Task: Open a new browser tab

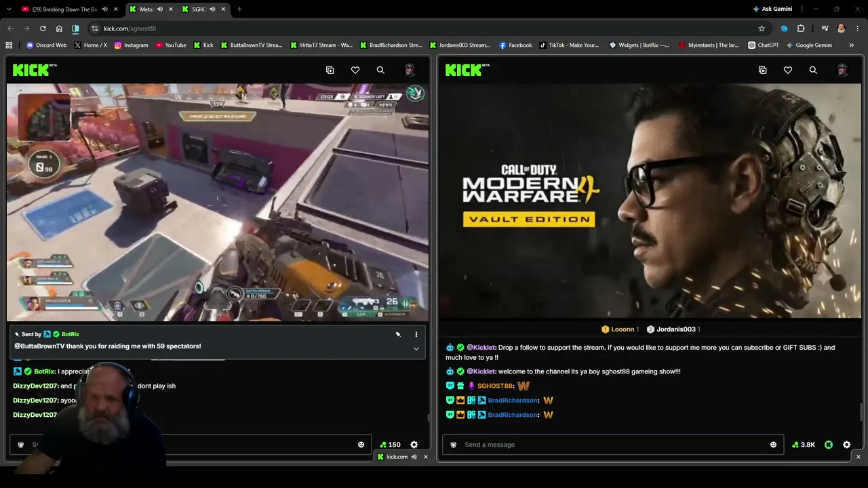Action: pyautogui.click(x=239, y=9)
